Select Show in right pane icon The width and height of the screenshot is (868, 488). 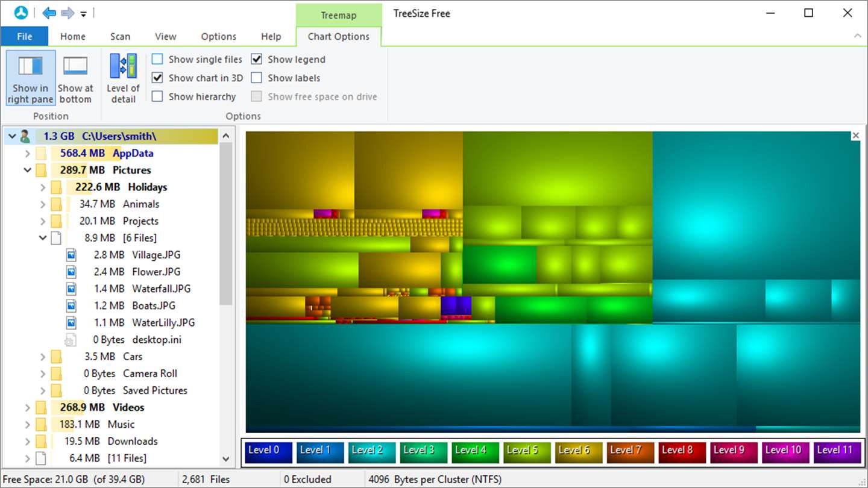(31, 66)
